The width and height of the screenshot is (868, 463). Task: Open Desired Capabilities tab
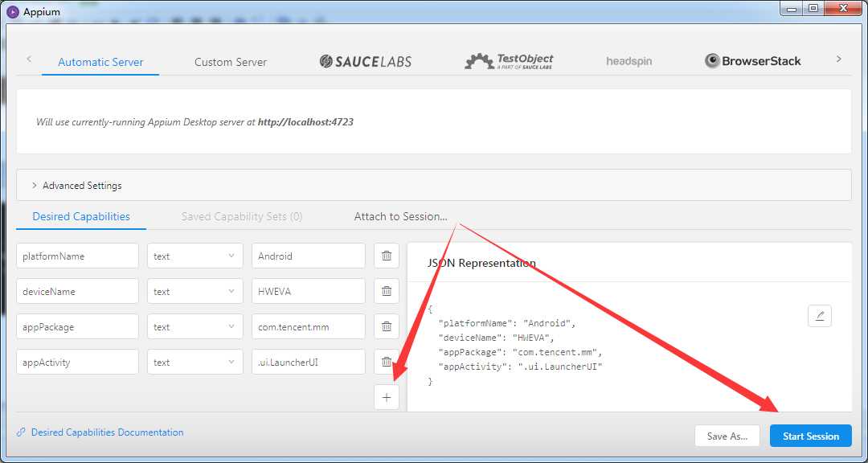coord(81,216)
